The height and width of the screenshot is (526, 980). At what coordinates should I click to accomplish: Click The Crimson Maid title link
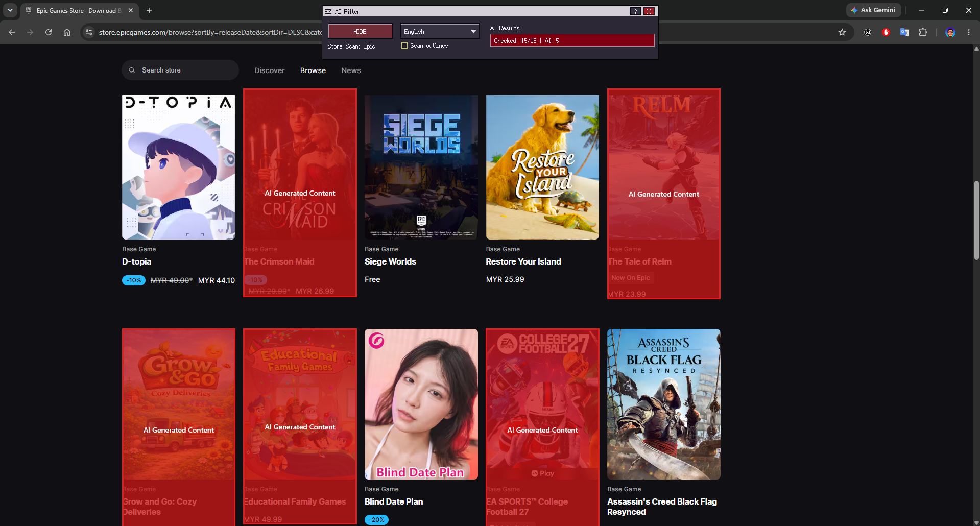coord(279,261)
